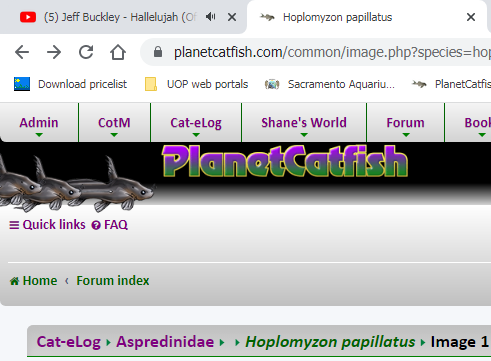The image size is (491, 361).
Task: Reload the current page
Action: 86,52
